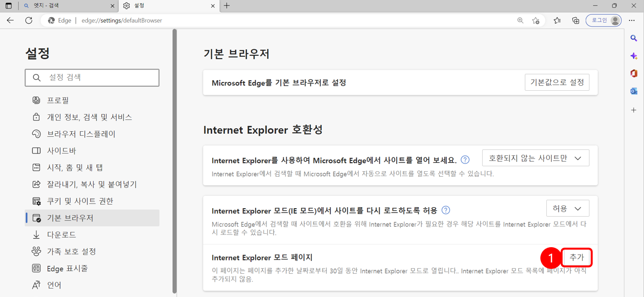This screenshot has height=297, width=644.
Task: Close the 엣지 - 검색 tab
Action: pyautogui.click(x=113, y=6)
